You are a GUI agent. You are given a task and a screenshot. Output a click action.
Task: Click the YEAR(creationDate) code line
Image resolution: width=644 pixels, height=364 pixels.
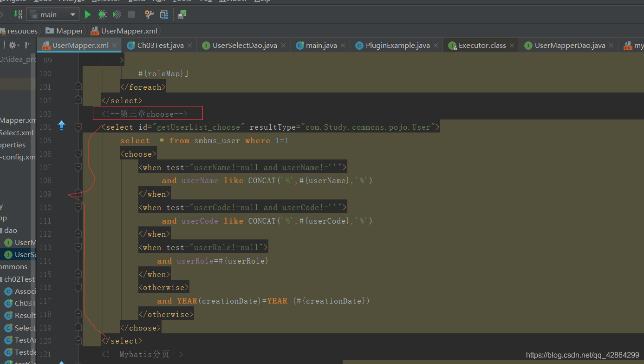pyautogui.click(x=263, y=301)
